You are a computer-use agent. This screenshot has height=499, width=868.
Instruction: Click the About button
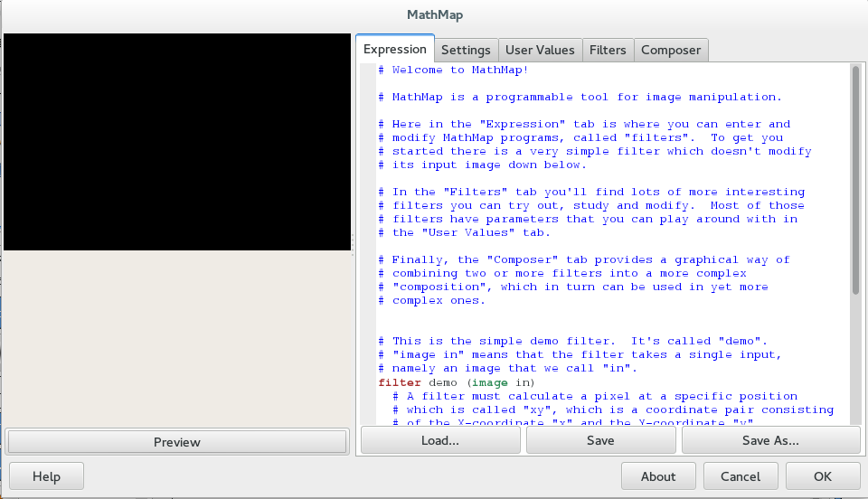click(658, 476)
